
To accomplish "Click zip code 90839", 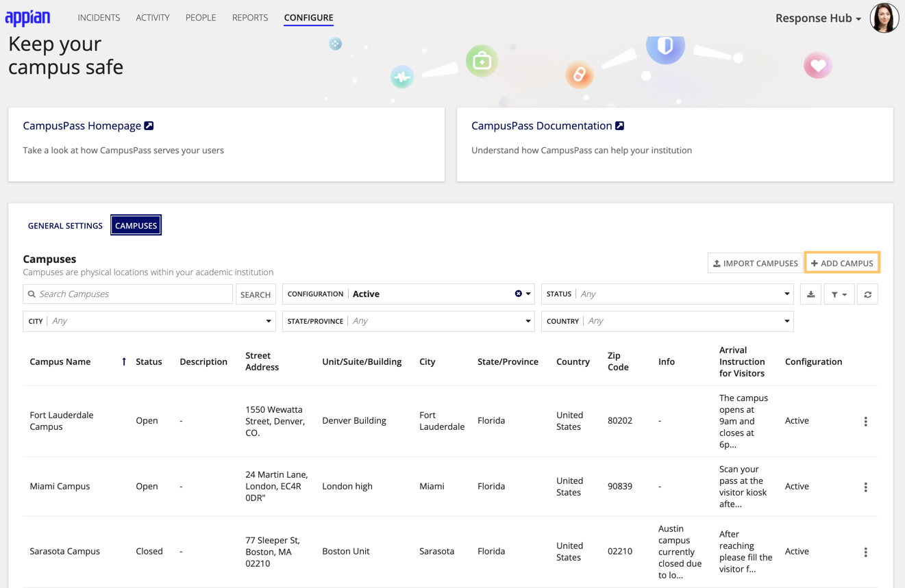I will 620,487.
